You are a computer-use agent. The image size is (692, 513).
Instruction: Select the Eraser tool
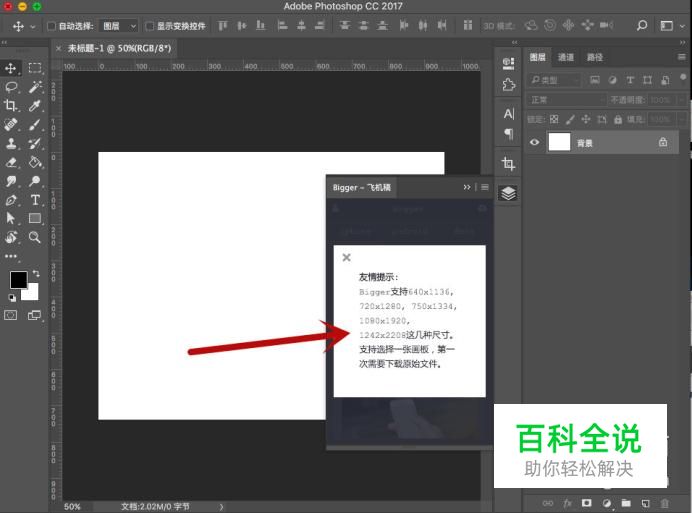11,162
